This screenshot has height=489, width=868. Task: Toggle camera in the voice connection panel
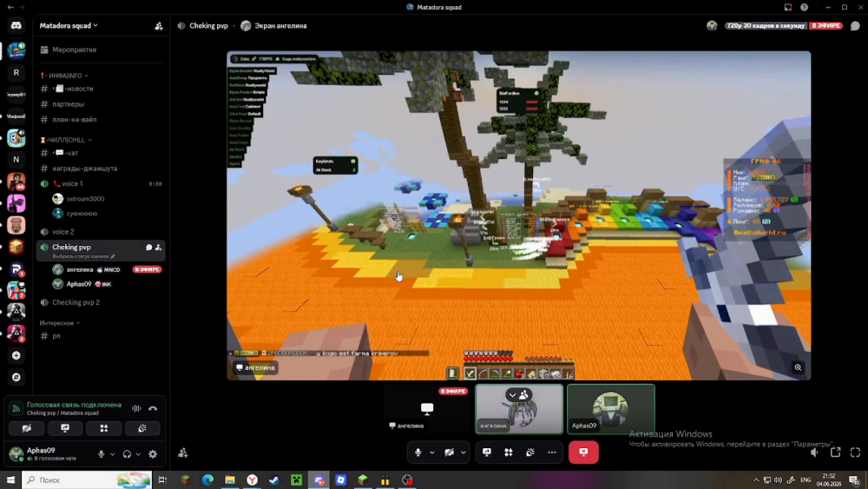(x=27, y=428)
